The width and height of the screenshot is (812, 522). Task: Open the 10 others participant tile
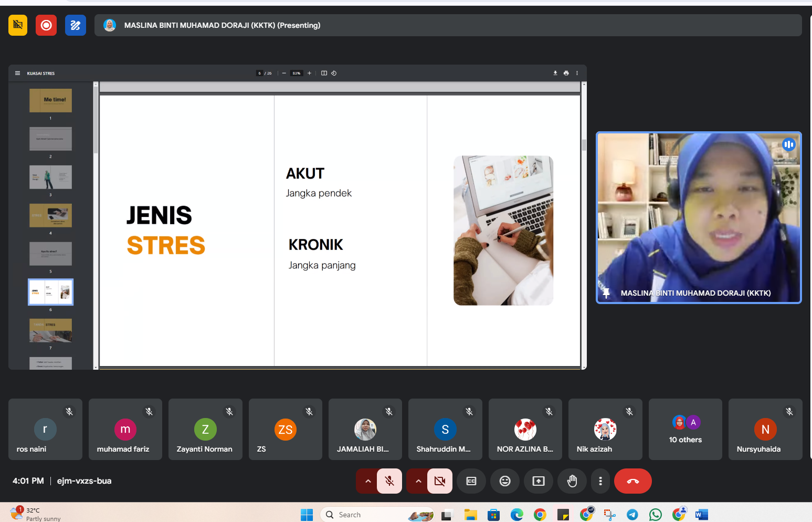(x=685, y=430)
